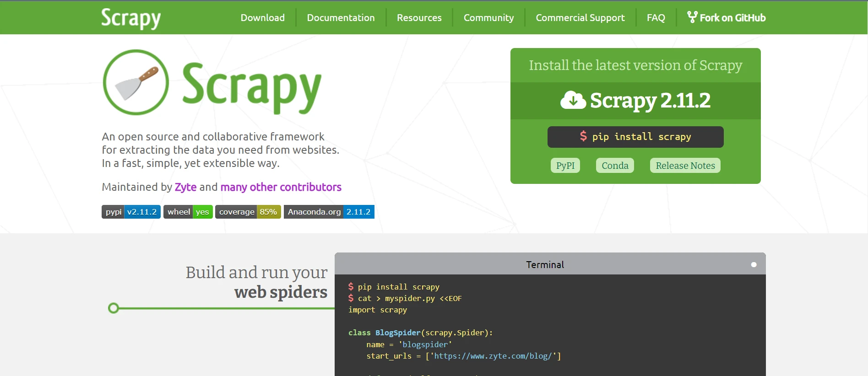Click the 'Install the latest version of Scrapy' heading
The width and height of the screenshot is (868, 376).
635,65
